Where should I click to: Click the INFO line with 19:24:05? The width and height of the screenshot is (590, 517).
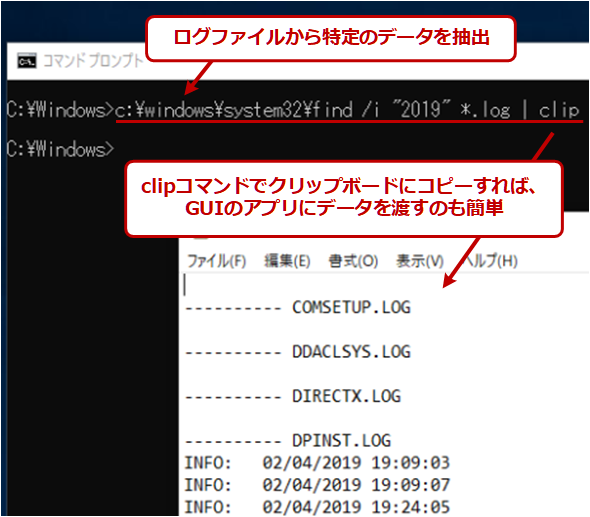coord(317,508)
